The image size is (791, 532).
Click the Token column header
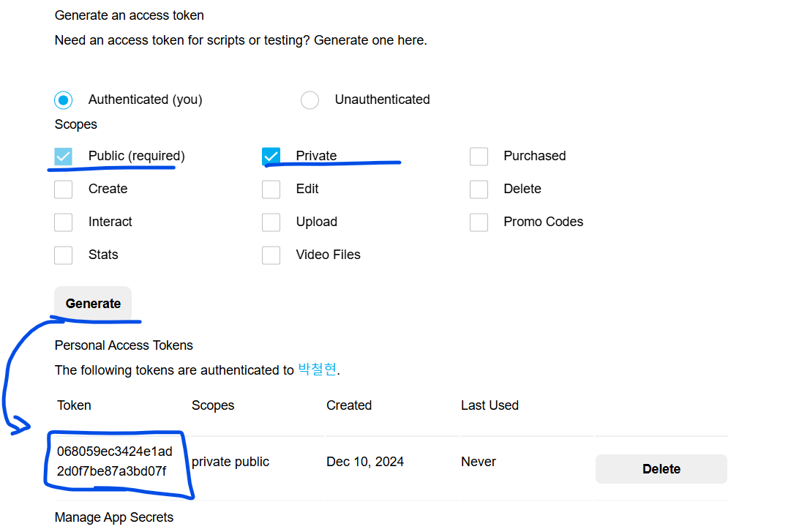click(74, 405)
